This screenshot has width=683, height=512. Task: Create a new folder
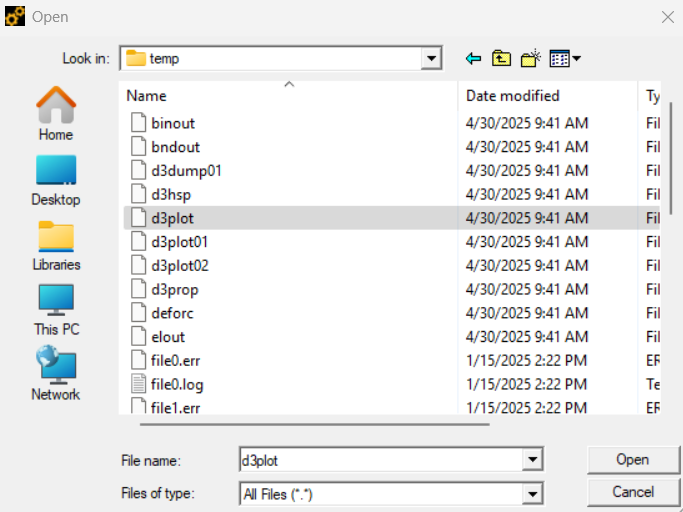point(530,59)
